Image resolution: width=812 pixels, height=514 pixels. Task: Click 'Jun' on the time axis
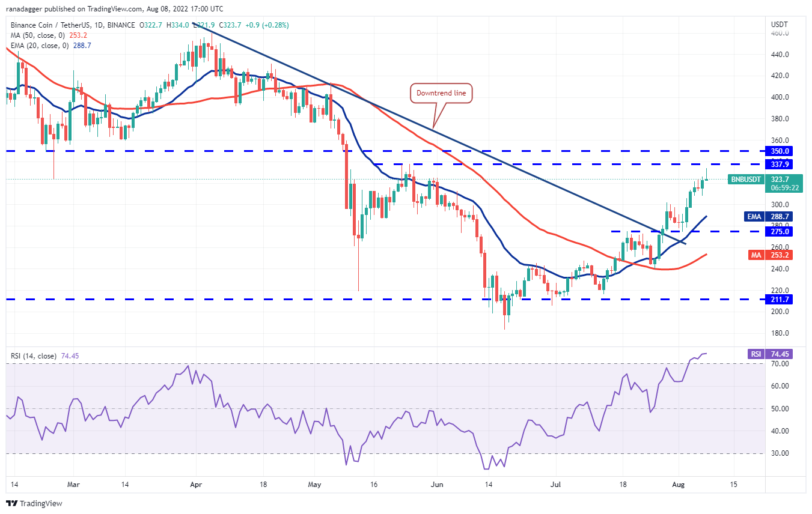click(x=437, y=483)
